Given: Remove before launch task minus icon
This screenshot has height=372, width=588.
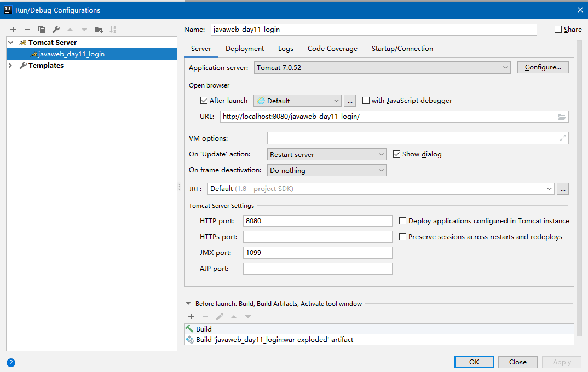Looking at the screenshot, I should (205, 317).
